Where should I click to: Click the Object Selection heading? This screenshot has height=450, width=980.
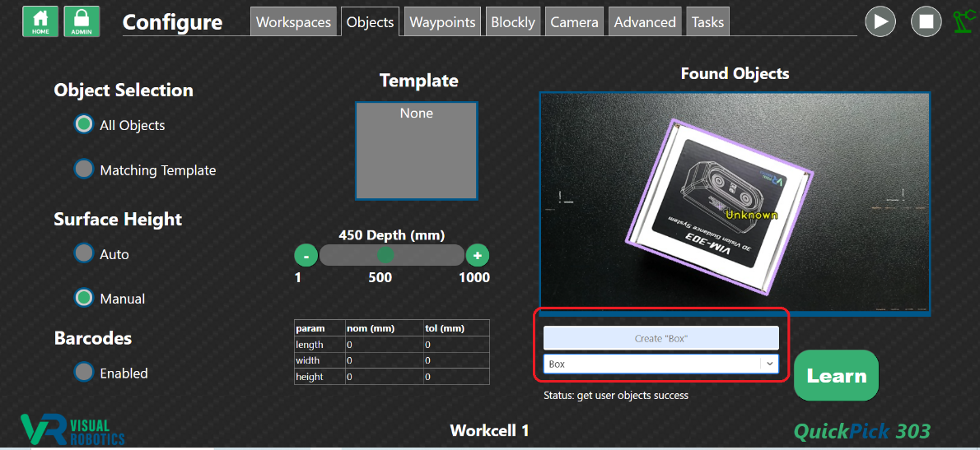[x=124, y=90]
